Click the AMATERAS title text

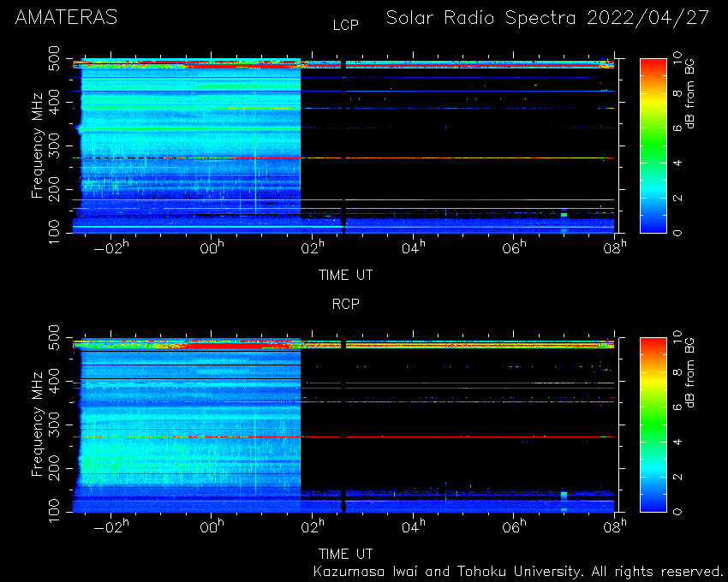point(67,18)
